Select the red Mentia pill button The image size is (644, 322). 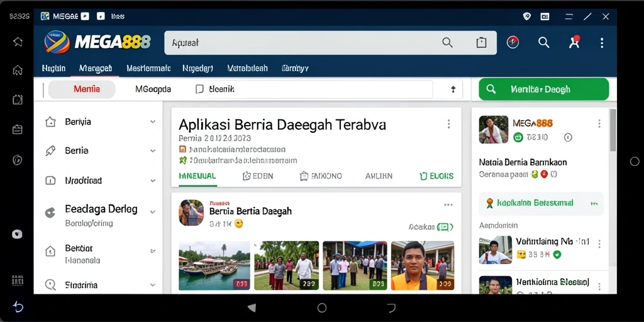click(82, 89)
